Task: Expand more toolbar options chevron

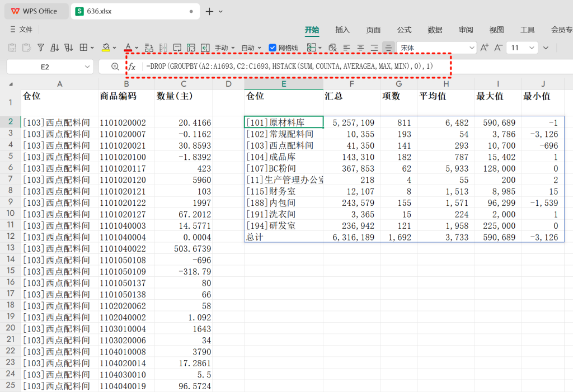Action: tap(546, 48)
